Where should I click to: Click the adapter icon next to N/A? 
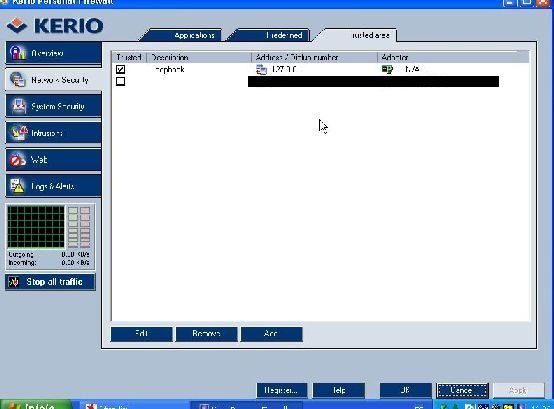[x=387, y=69]
